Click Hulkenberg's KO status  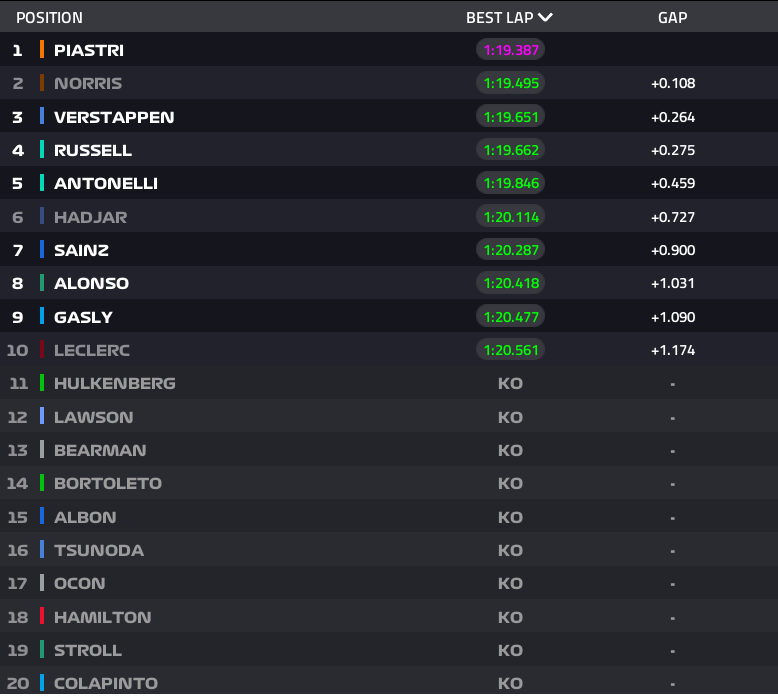[x=510, y=383]
